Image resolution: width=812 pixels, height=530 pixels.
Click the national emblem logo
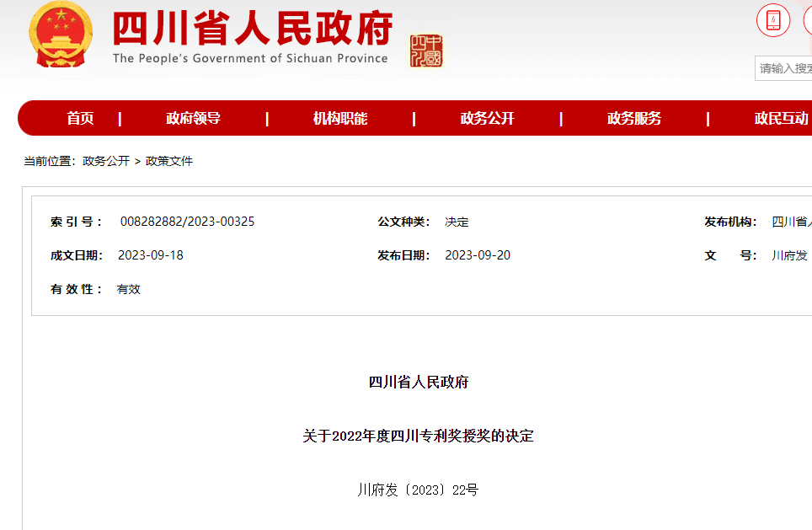tap(61, 35)
